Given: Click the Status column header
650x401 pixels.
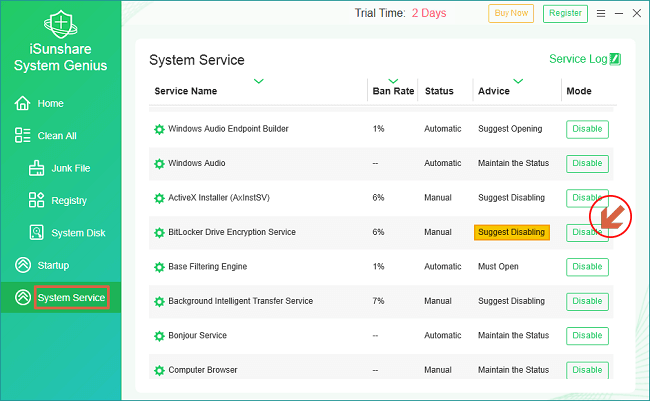Looking at the screenshot, I should coord(439,91).
